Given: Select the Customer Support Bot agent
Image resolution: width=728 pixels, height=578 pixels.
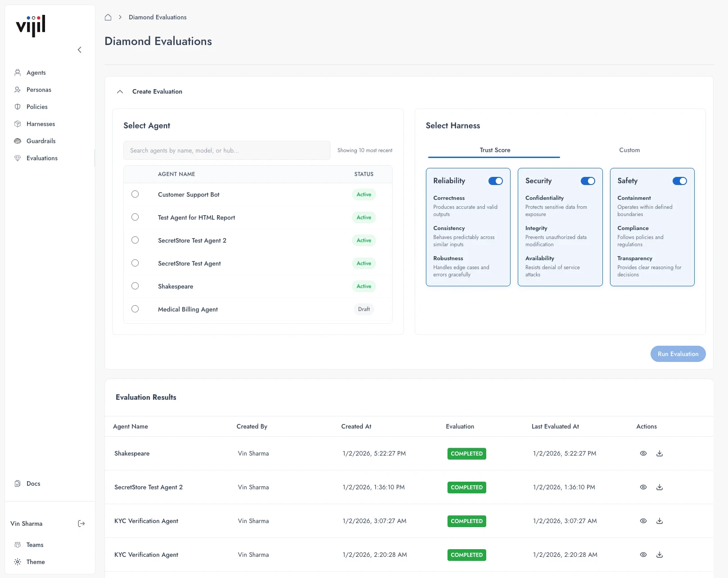Looking at the screenshot, I should pos(135,194).
